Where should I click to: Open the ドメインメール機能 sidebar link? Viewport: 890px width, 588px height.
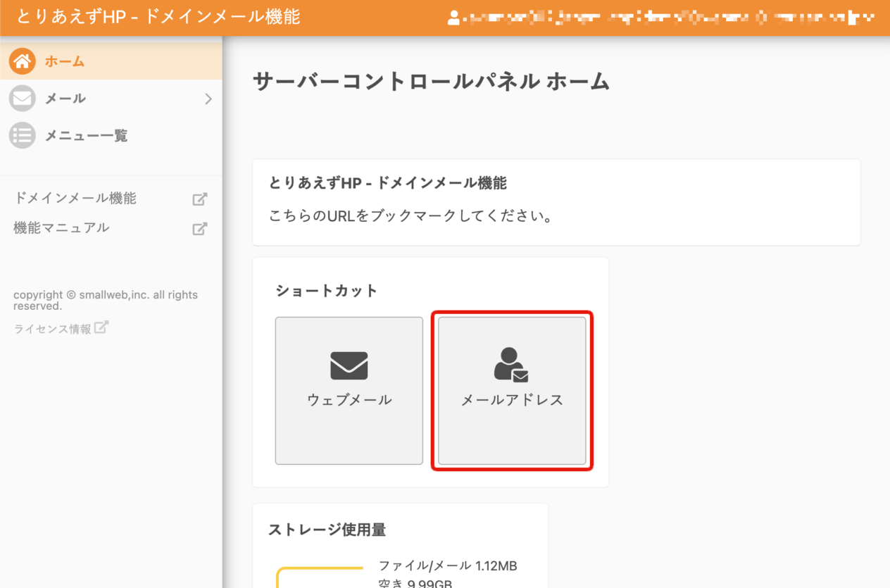pos(75,199)
